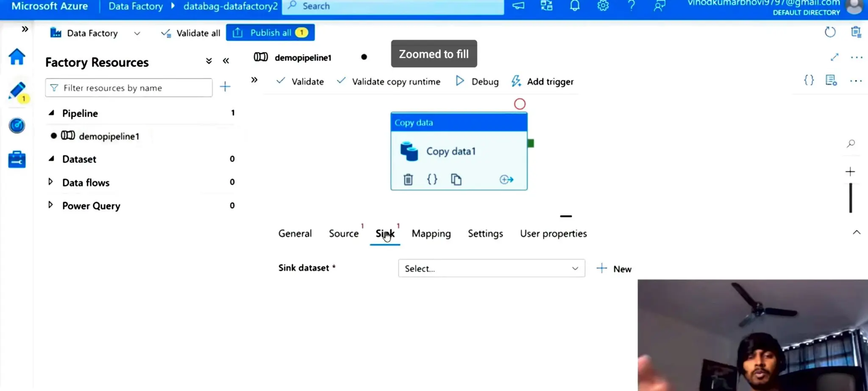Open the General tab
Screen dimensions: 868x391
(x=295, y=233)
